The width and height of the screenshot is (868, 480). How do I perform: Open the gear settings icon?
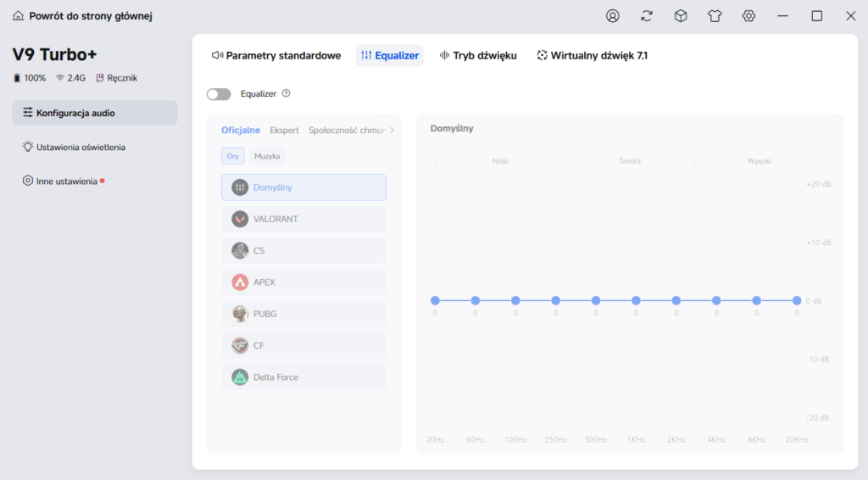(x=748, y=16)
